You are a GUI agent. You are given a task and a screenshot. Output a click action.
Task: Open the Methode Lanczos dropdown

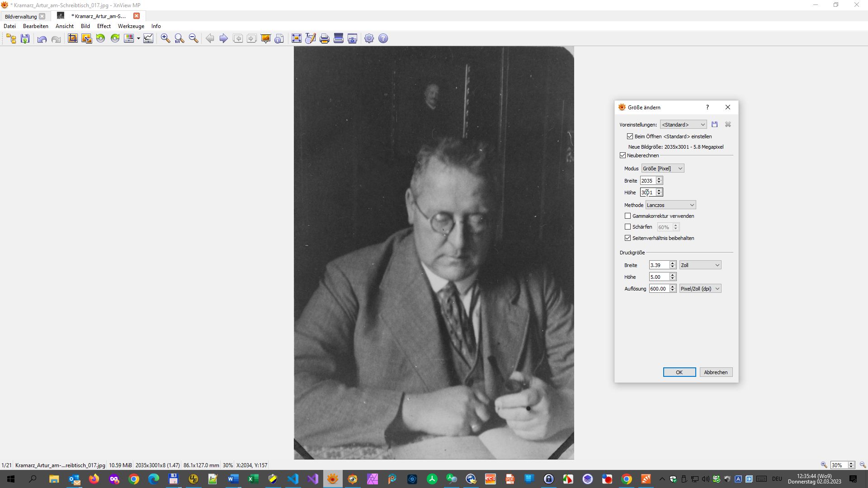point(670,205)
